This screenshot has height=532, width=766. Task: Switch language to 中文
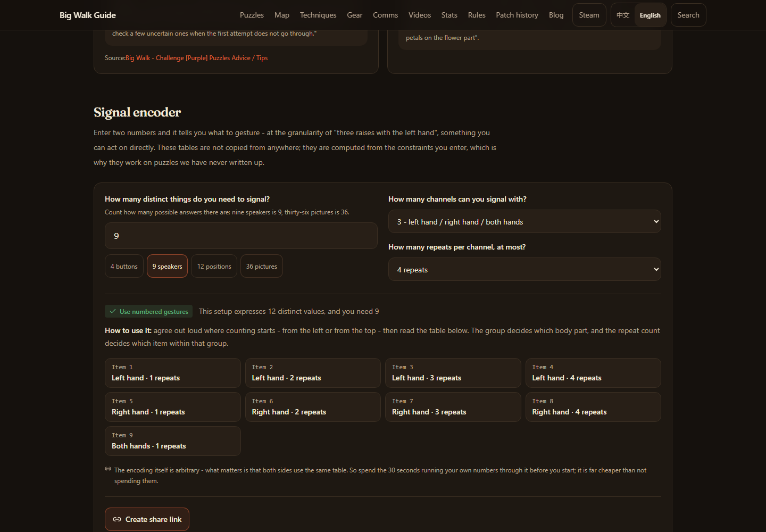click(623, 15)
